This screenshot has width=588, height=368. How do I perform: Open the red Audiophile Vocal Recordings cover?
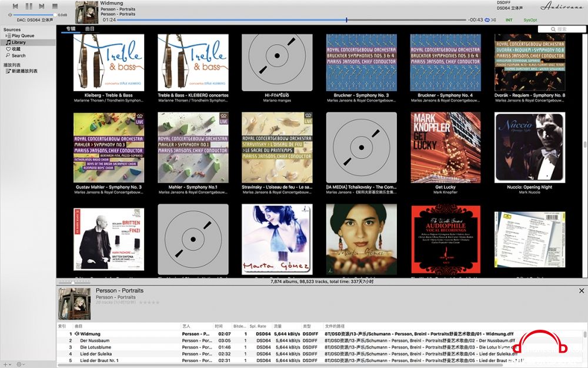[446, 239]
